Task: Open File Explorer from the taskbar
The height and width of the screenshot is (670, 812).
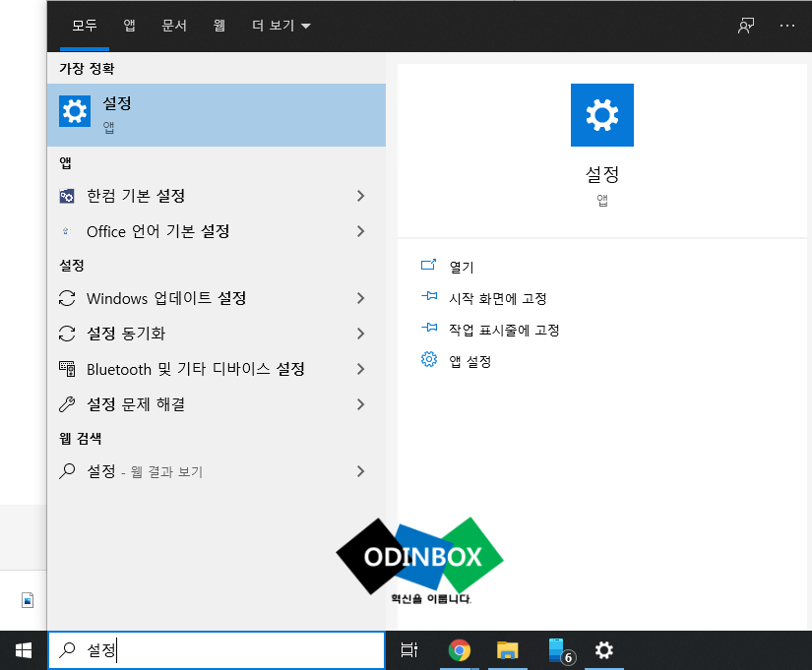Action: (x=508, y=650)
